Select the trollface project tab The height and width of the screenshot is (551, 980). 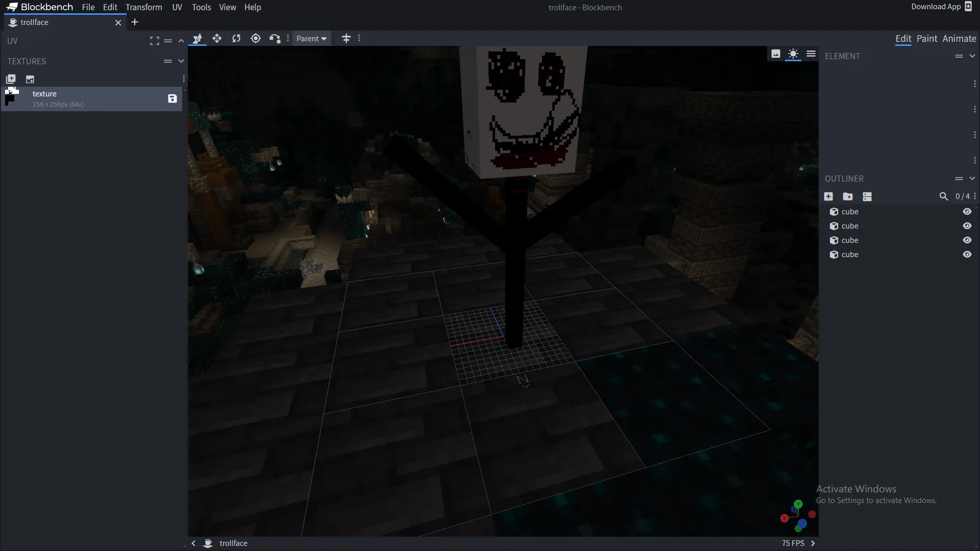coord(64,22)
